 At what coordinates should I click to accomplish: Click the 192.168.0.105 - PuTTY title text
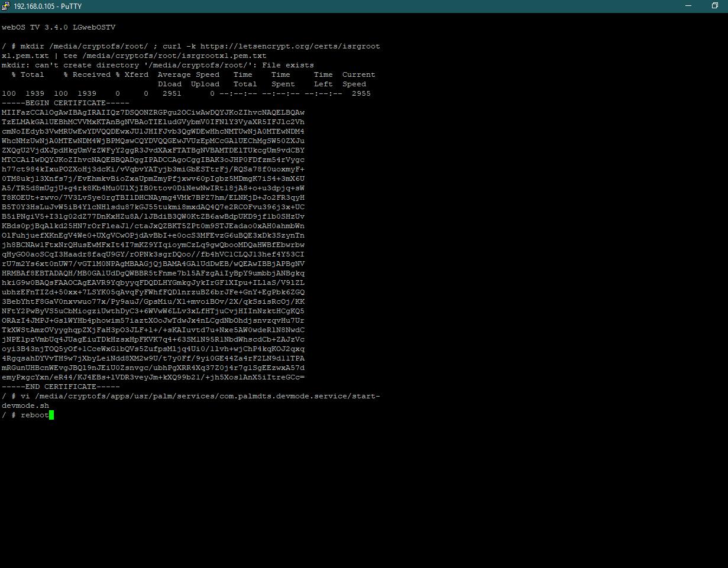(x=48, y=6)
